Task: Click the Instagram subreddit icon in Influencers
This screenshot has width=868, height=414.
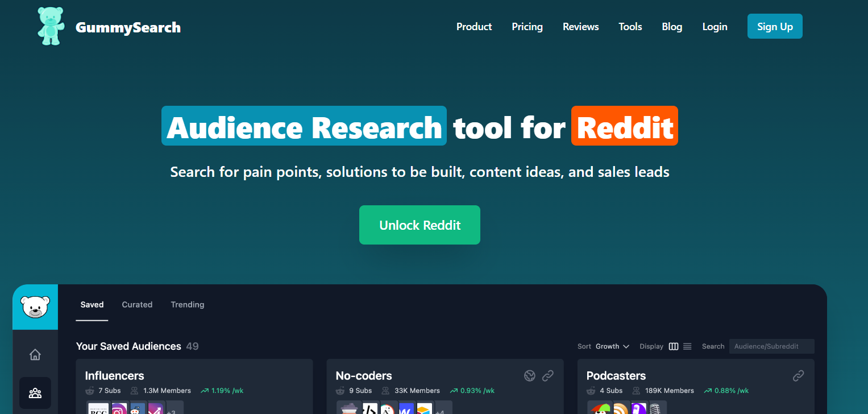Action: [119, 409]
